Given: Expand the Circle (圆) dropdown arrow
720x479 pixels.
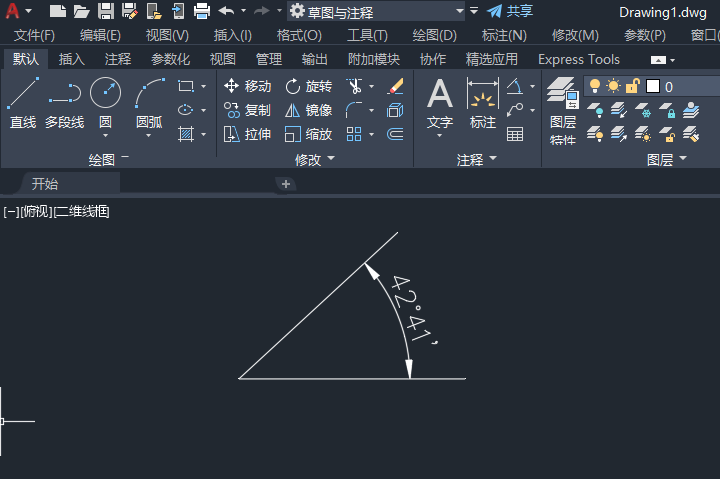Looking at the screenshot, I should 105,136.
